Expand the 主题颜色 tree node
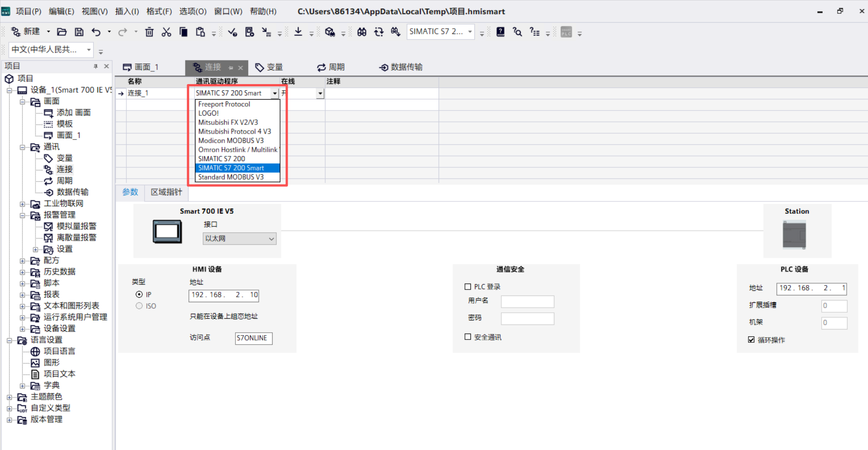 [9, 397]
